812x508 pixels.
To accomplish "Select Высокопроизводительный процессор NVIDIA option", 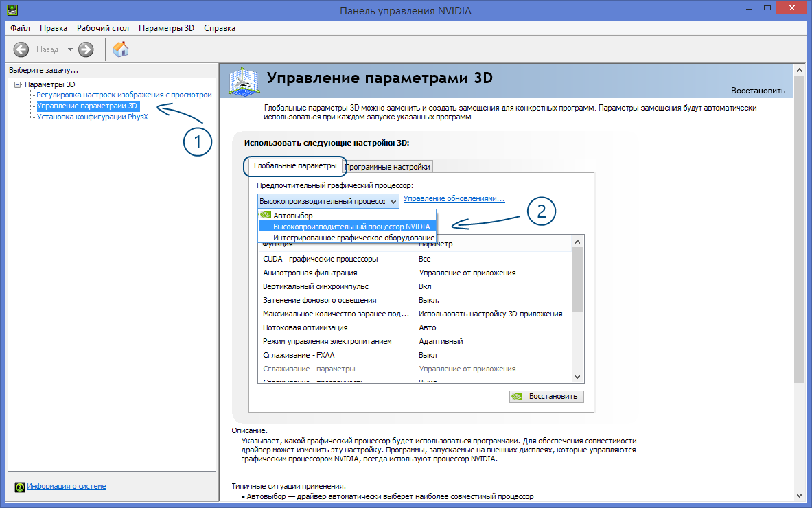I will pyautogui.click(x=347, y=227).
